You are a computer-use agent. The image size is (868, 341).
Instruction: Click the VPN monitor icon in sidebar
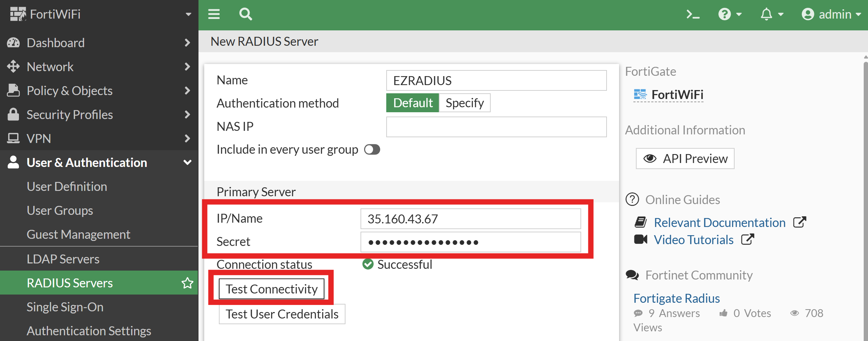14,138
